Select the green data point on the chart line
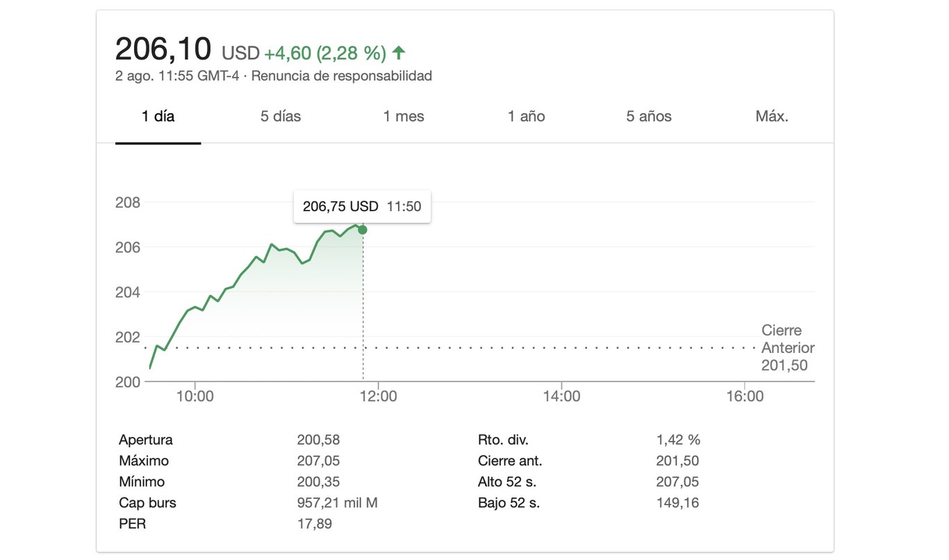 [363, 230]
